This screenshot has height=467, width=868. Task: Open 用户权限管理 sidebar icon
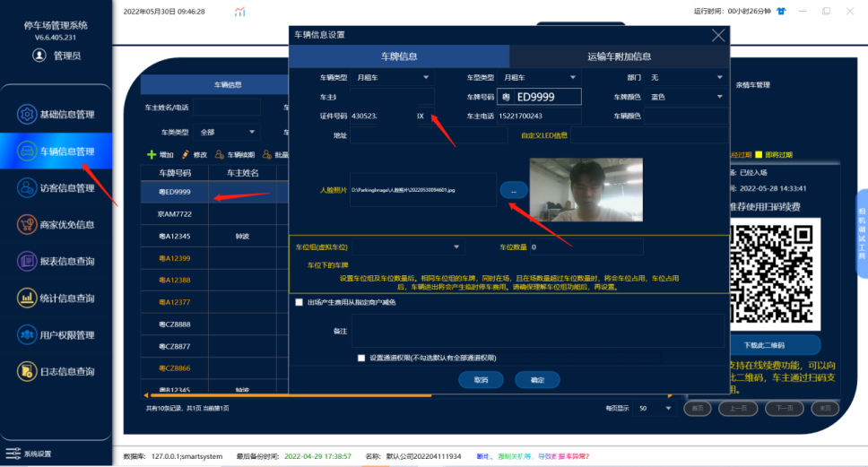tap(27, 334)
